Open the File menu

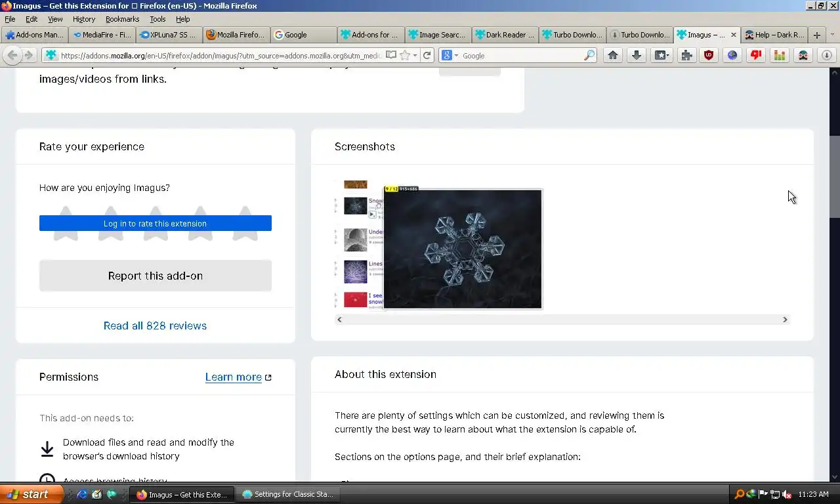click(x=10, y=19)
